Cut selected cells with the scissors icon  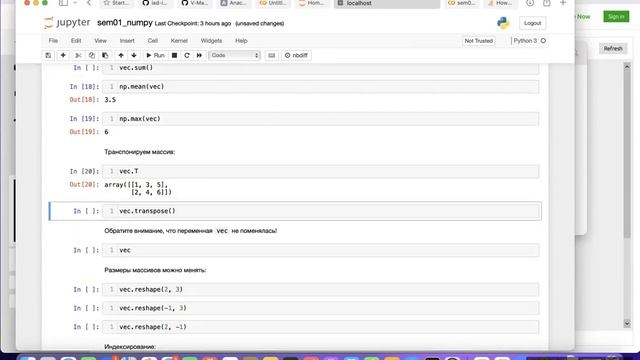point(78,56)
